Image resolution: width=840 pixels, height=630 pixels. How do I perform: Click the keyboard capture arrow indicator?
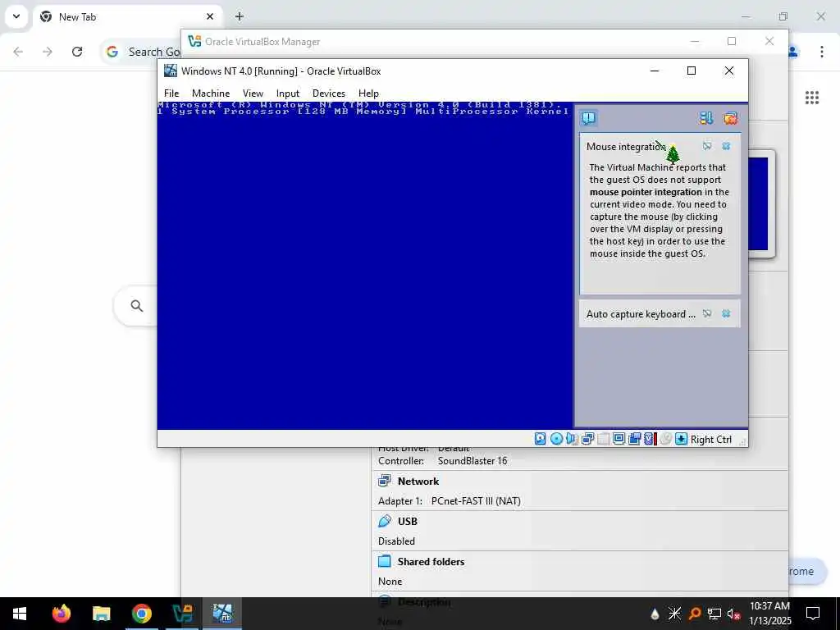coord(681,439)
